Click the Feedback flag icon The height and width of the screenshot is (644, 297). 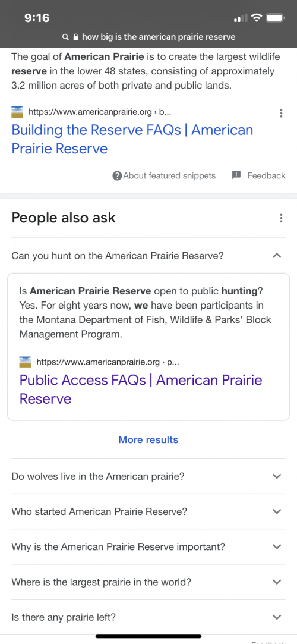(x=236, y=175)
